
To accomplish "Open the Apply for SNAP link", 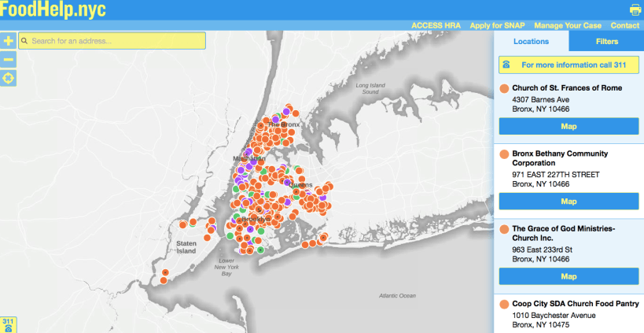I will (497, 25).
